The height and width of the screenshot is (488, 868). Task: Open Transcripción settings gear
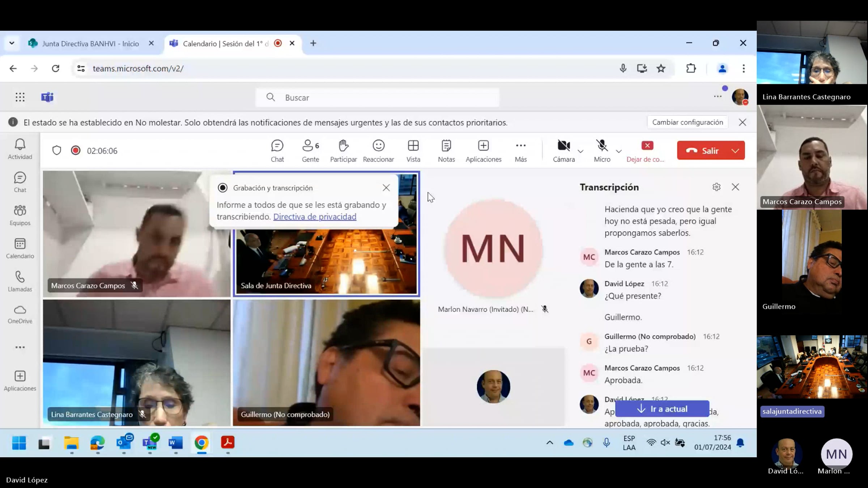click(x=716, y=187)
